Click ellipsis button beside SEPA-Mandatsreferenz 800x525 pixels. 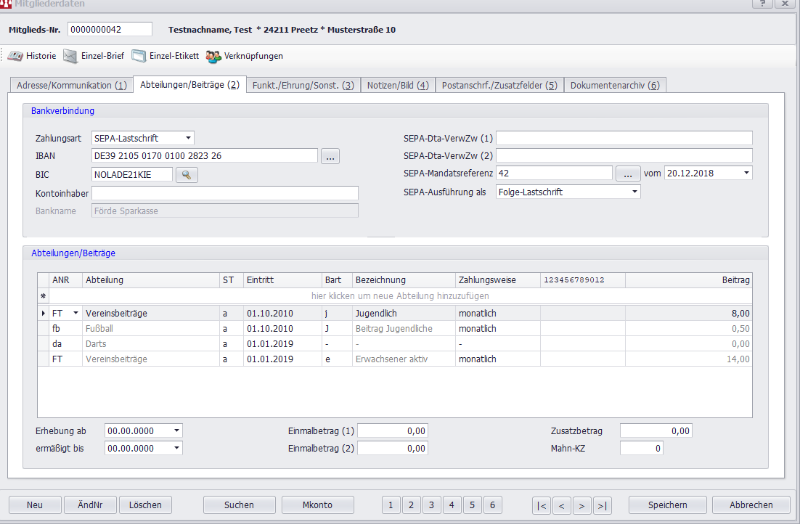pyautogui.click(x=626, y=173)
